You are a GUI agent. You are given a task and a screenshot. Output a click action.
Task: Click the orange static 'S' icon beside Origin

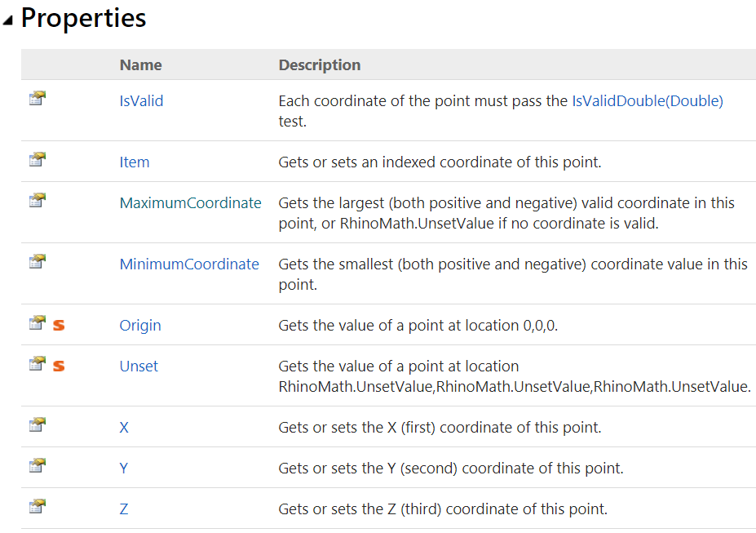(59, 325)
